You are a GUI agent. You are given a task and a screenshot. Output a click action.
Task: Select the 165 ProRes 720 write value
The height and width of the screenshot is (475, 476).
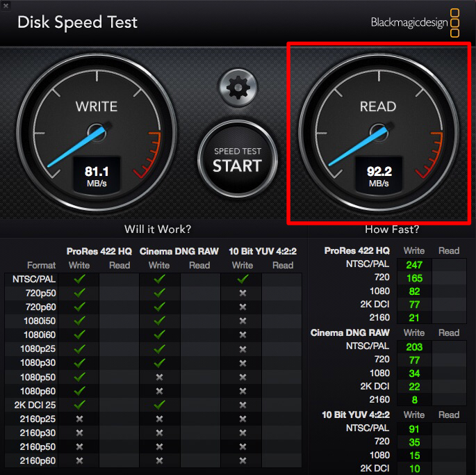pos(414,278)
